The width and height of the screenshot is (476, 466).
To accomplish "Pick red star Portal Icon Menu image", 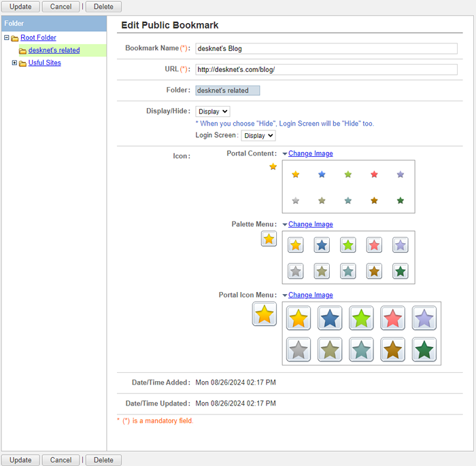I will [x=393, y=318].
